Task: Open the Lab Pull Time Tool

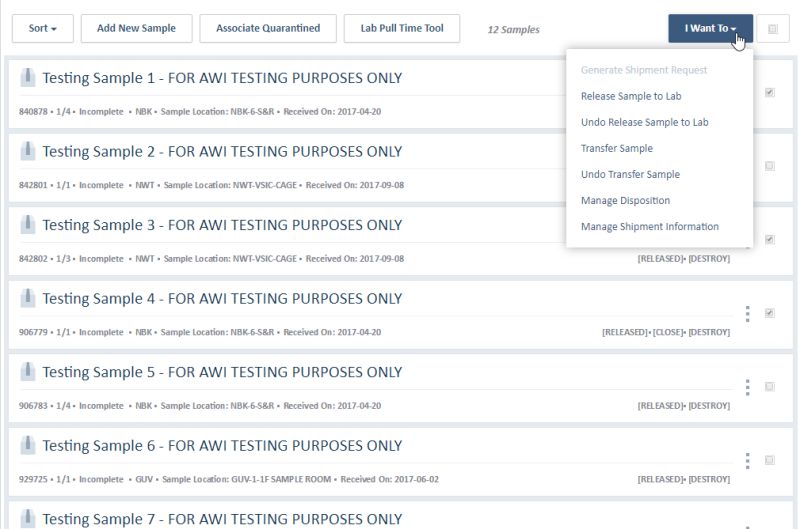Action: click(x=402, y=29)
